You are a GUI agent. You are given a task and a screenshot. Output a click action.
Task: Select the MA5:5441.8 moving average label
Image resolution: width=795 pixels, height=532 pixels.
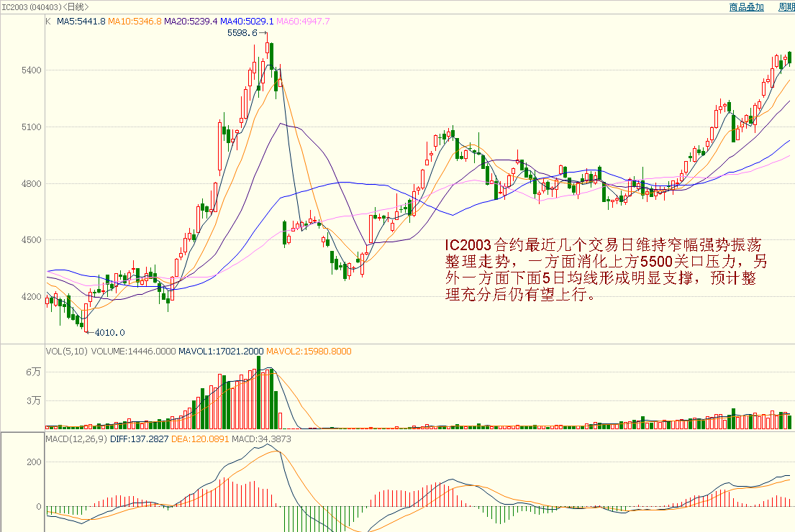(x=81, y=22)
